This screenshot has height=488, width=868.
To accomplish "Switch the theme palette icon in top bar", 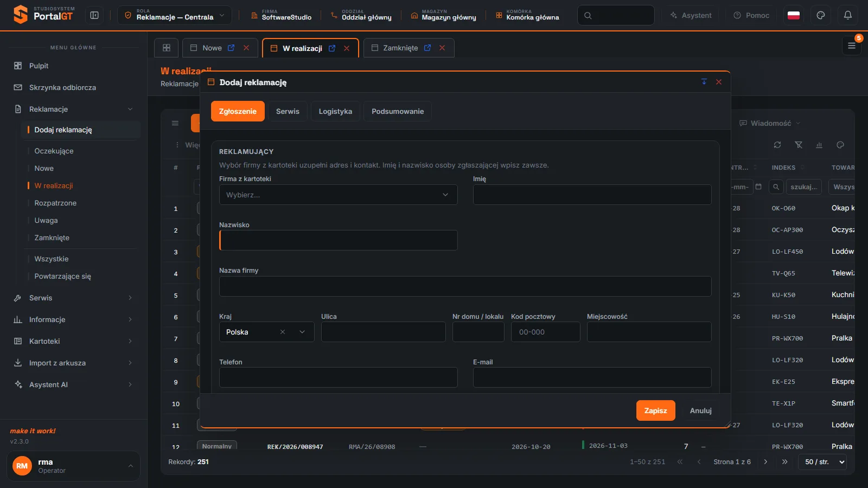I will (821, 15).
